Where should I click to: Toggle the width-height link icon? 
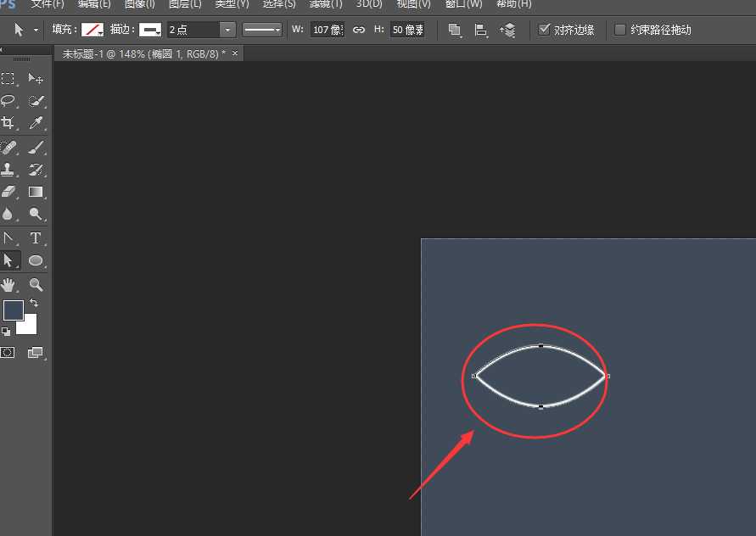[x=359, y=30]
